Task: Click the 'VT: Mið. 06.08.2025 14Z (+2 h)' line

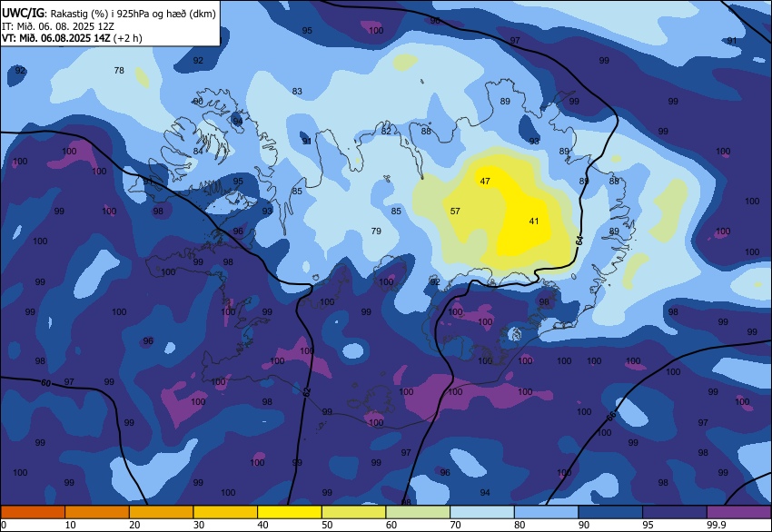Action: tap(72, 38)
